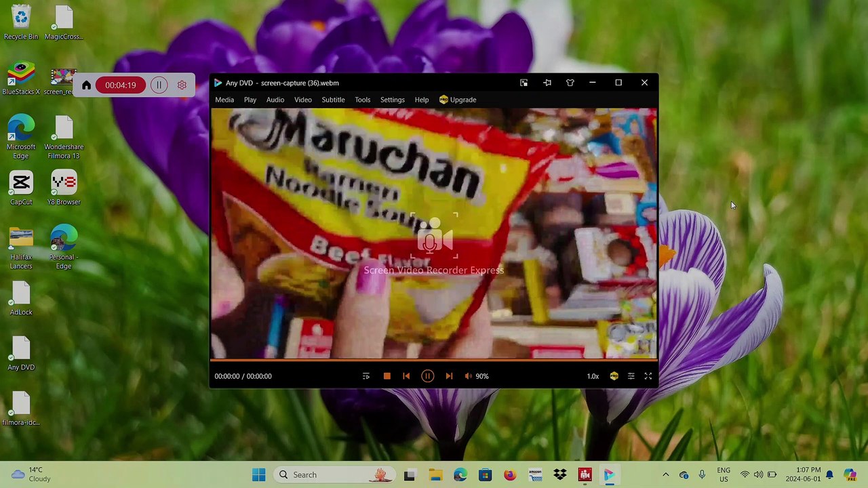Open the Windows Start menu

[259, 475]
